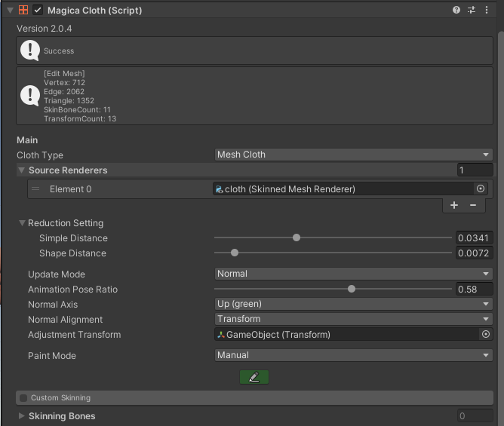Open the Update Mode dropdown

pos(353,274)
